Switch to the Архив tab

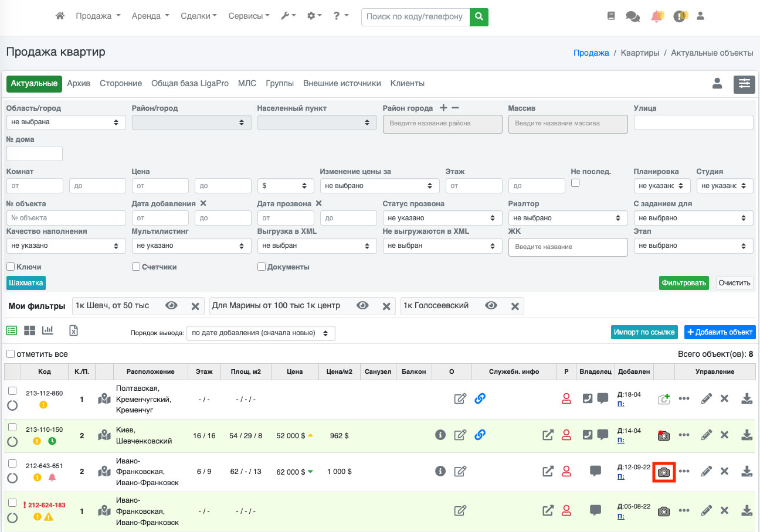[x=79, y=84]
